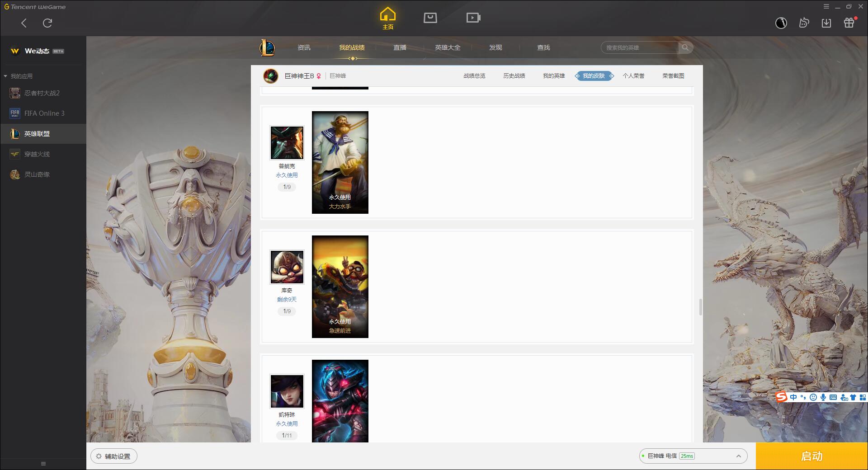Viewport: 868px width, 470px height.
Task: Click the microphone voice input in IME bar
Action: pos(823,397)
